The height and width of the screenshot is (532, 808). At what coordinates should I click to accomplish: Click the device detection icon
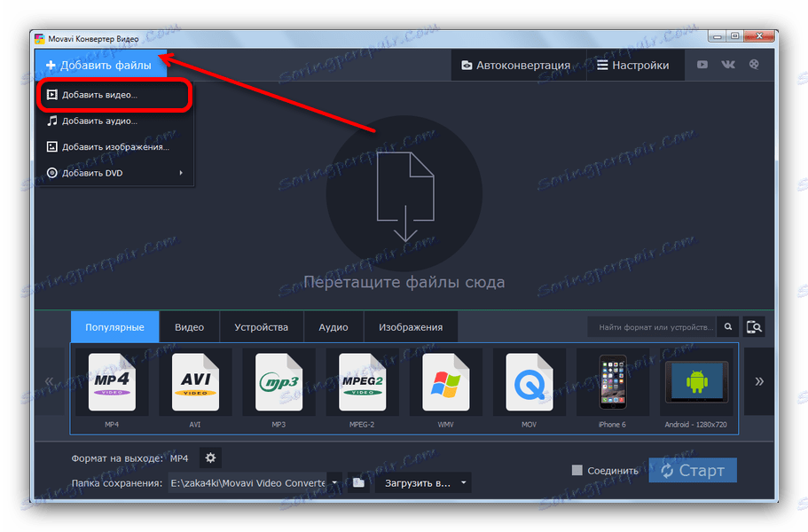point(754,326)
